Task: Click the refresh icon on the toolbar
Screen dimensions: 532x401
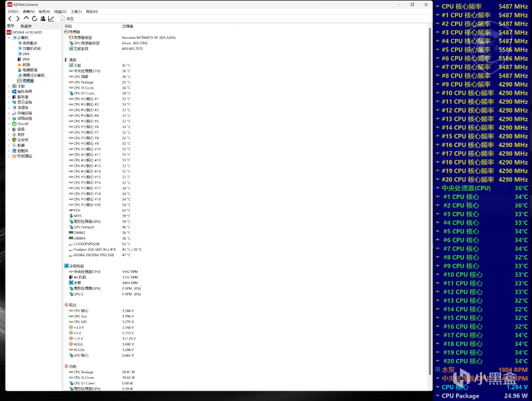Action: (34, 18)
